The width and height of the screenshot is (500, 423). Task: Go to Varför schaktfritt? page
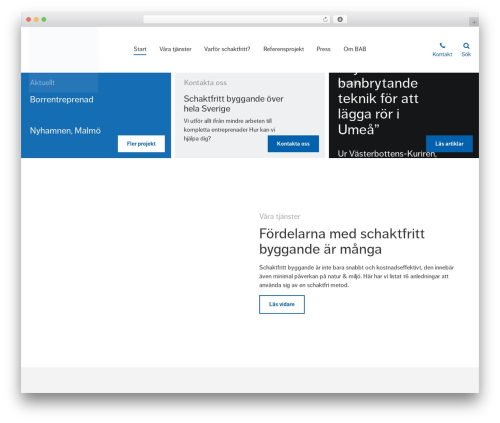pyautogui.click(x=227, y=49)
